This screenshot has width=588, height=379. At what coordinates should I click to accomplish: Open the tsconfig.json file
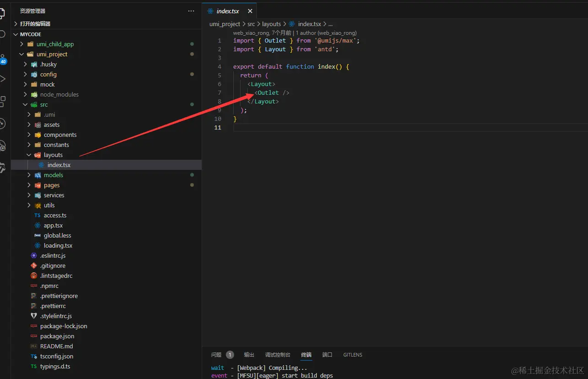click(106, 357)
